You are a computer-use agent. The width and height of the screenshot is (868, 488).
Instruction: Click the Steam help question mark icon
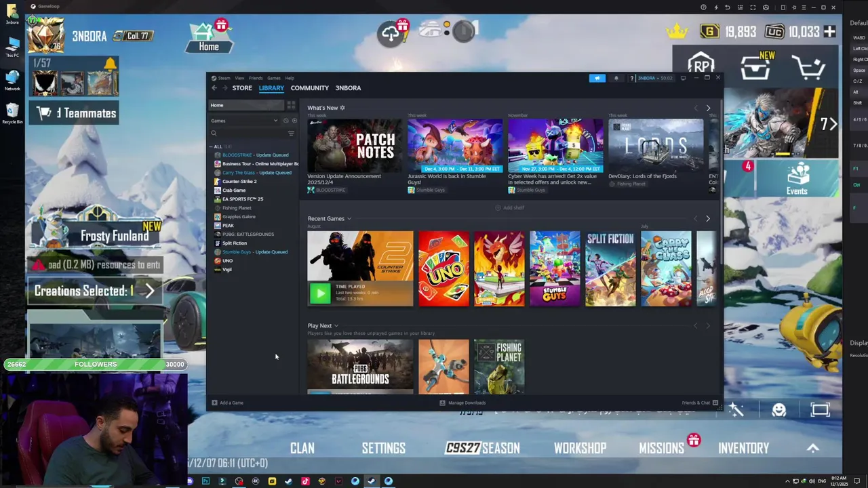[x=632, y=78]
